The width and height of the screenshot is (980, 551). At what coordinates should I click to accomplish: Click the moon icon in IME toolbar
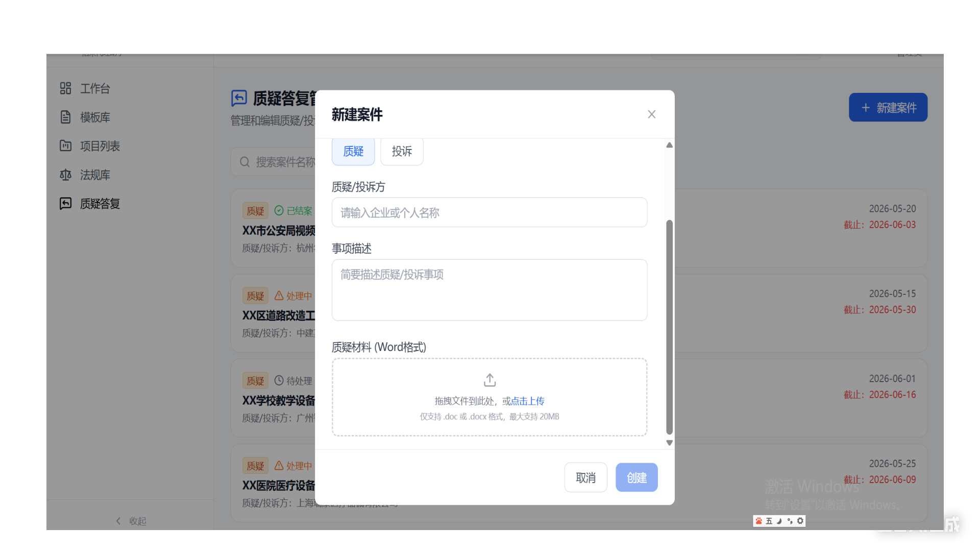coord(779,521)
